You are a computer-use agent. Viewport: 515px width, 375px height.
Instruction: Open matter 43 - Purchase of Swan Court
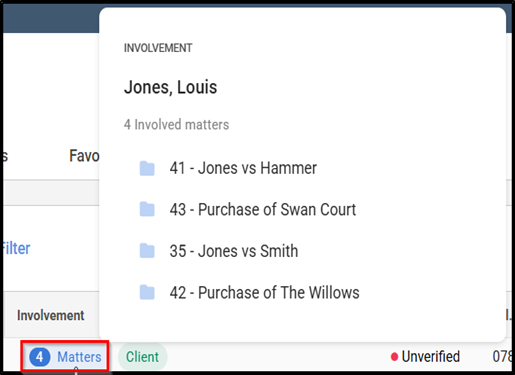263,210
